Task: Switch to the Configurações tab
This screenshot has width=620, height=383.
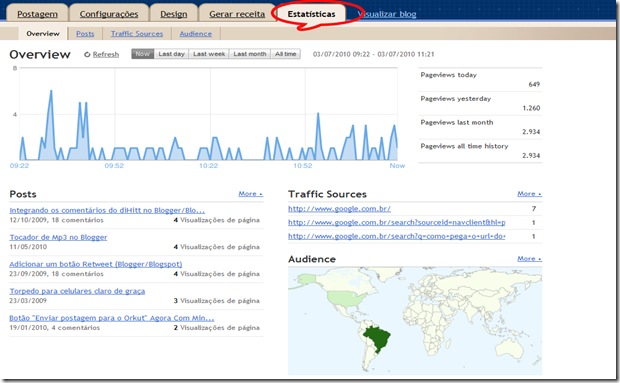Action: [x=109, y=14]
